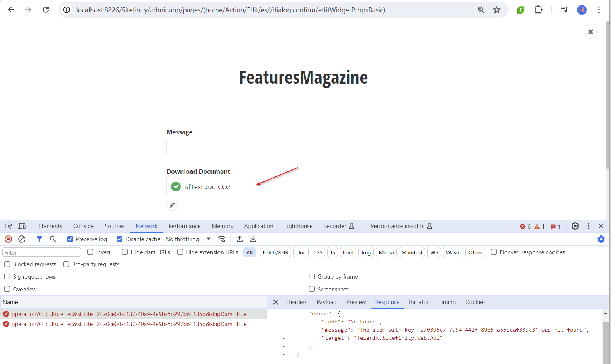Viewport: 611px width, 364px height.
Task: Enable the Invert filter checkbox
Action: [x=90, y=252]
